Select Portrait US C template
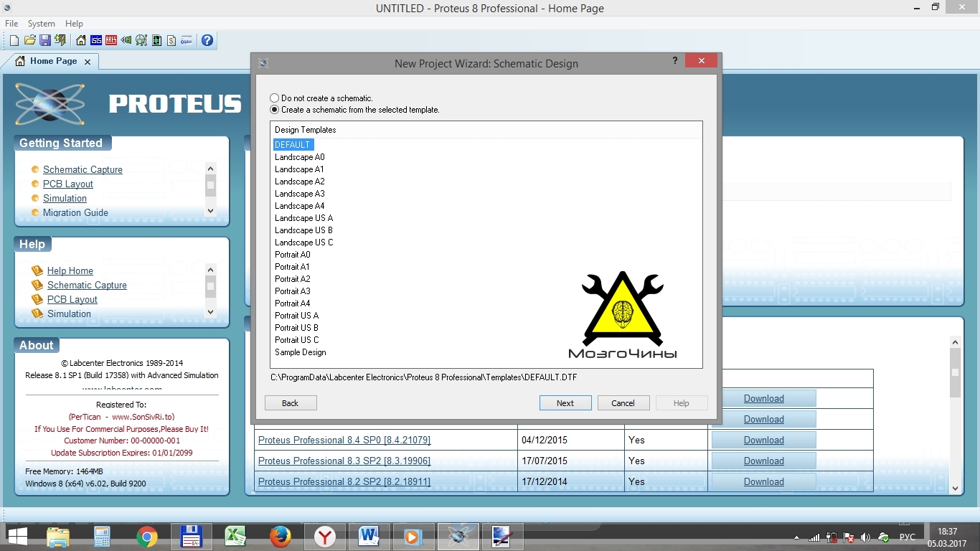 point(297,340)
